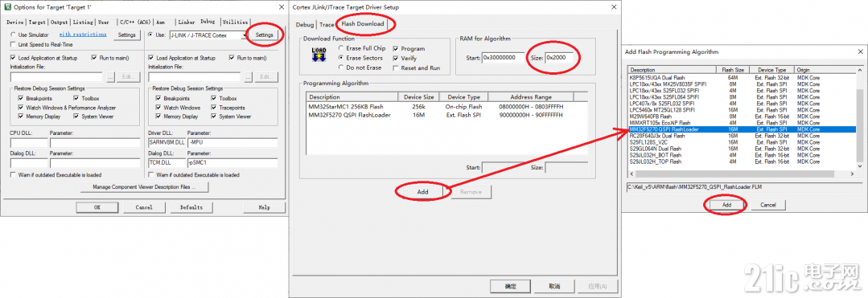Click the RAM Start address field

(503, 58)
